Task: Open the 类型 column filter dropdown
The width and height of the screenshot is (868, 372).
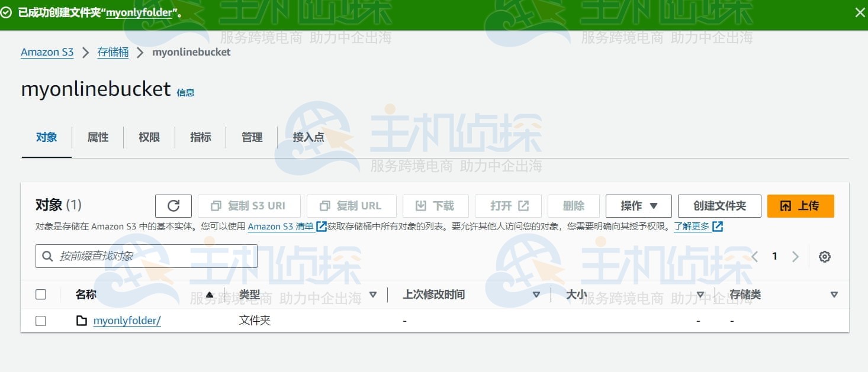Action: coord(374,294)
